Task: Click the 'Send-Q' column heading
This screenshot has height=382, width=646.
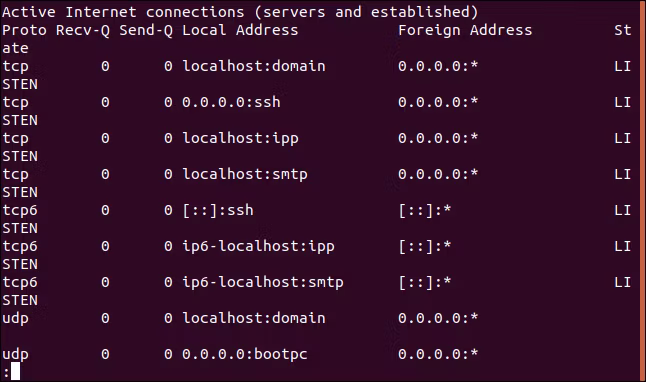Action: 146,30
